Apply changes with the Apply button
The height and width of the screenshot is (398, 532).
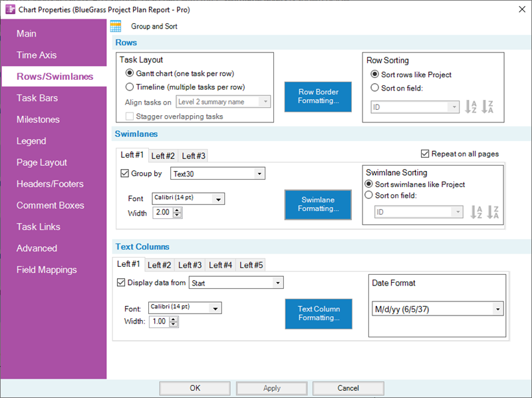(x=271, y=388)
